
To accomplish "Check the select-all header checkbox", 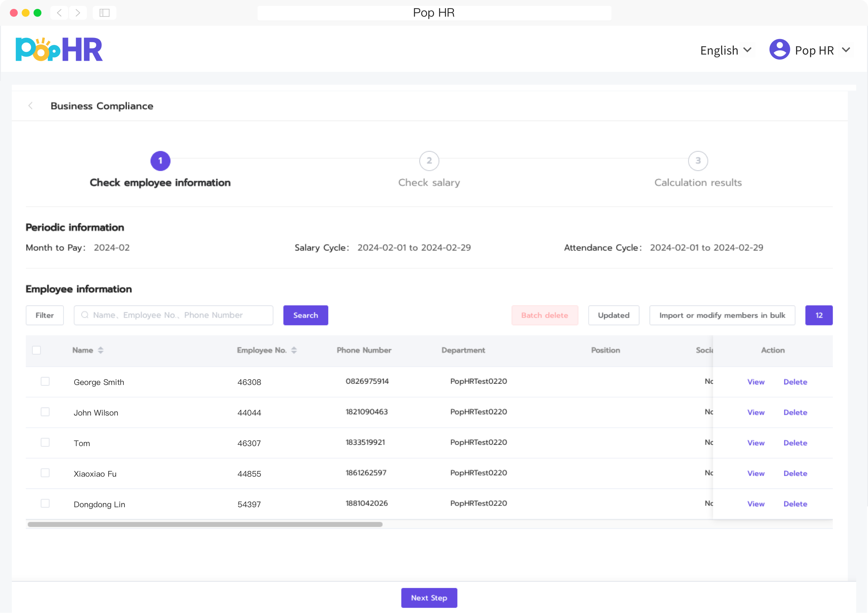I will [37, 350].
